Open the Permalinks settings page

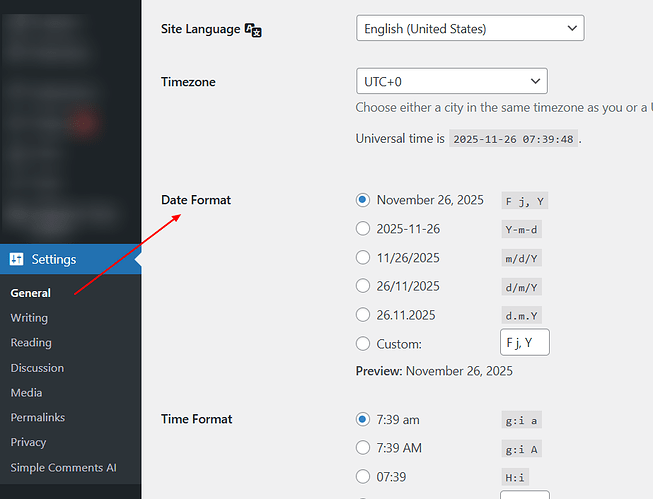pos(39,417)
